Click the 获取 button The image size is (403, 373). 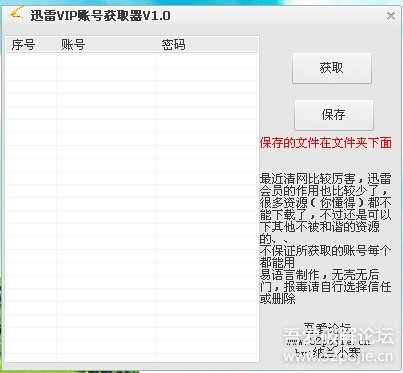[x=332, y=68]
